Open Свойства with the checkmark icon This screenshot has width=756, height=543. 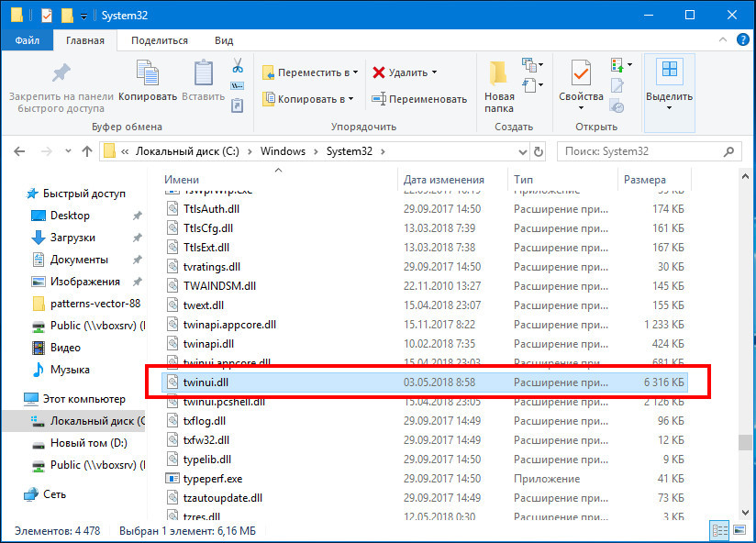pyautogui.click(x=581, y=73)
